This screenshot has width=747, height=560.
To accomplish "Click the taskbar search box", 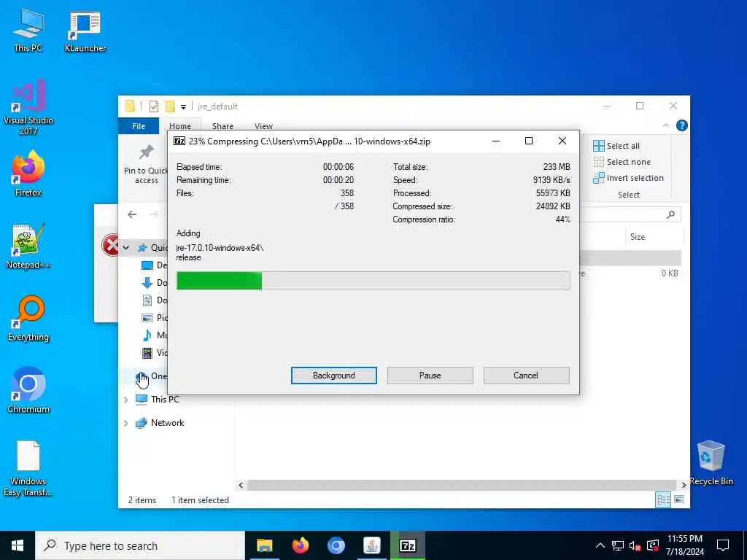I will 140,545.
